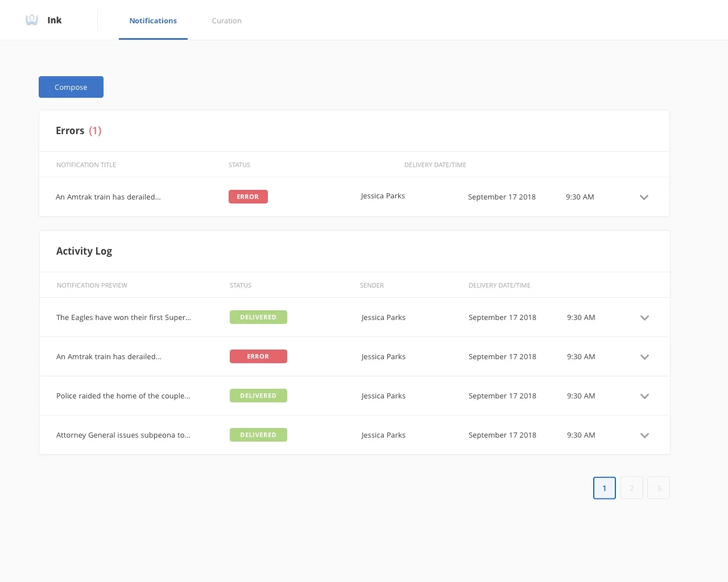Click the NOTIFICATION PREVIEW column header
The height and width of the screenshot is (582, 728).
coord(92,285)
